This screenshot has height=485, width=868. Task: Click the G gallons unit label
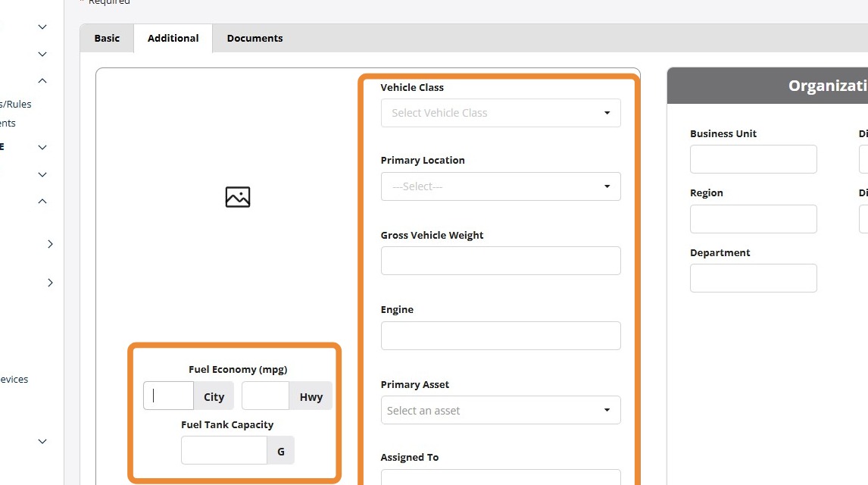click(x=281, y=451)
